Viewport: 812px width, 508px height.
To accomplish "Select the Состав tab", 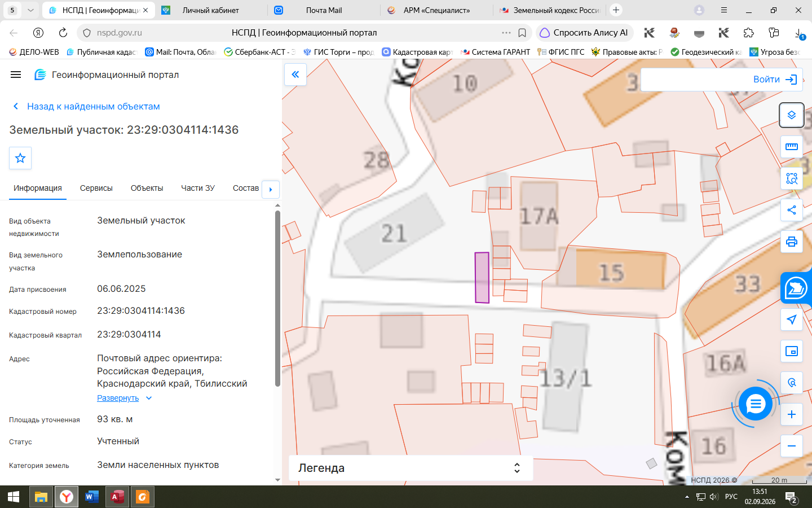I will tap(246, 188).
